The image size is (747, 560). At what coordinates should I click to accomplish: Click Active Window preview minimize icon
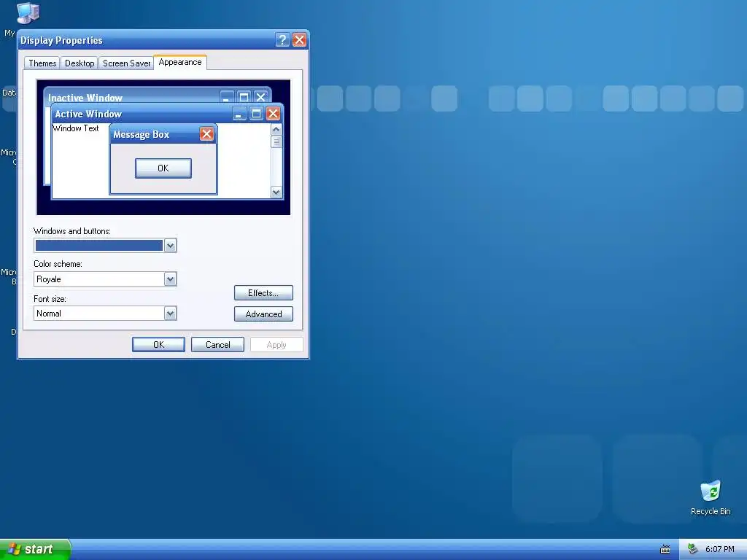[239, 114]
